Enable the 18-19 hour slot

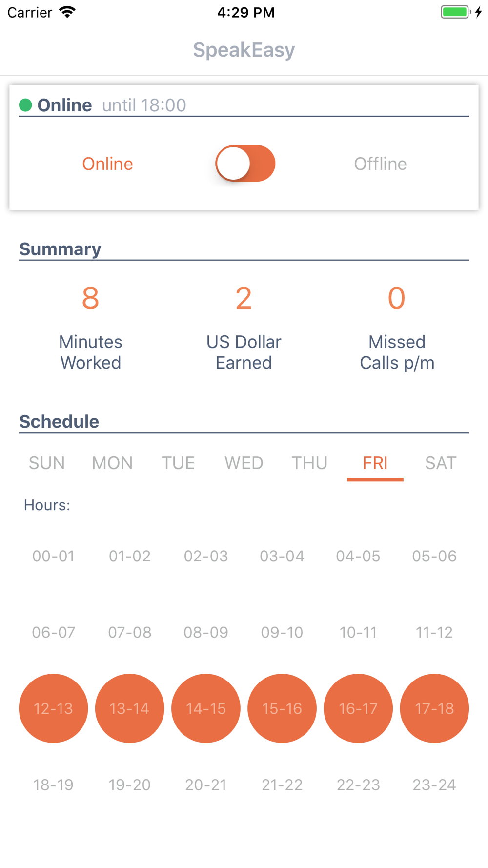click(53, 785)
